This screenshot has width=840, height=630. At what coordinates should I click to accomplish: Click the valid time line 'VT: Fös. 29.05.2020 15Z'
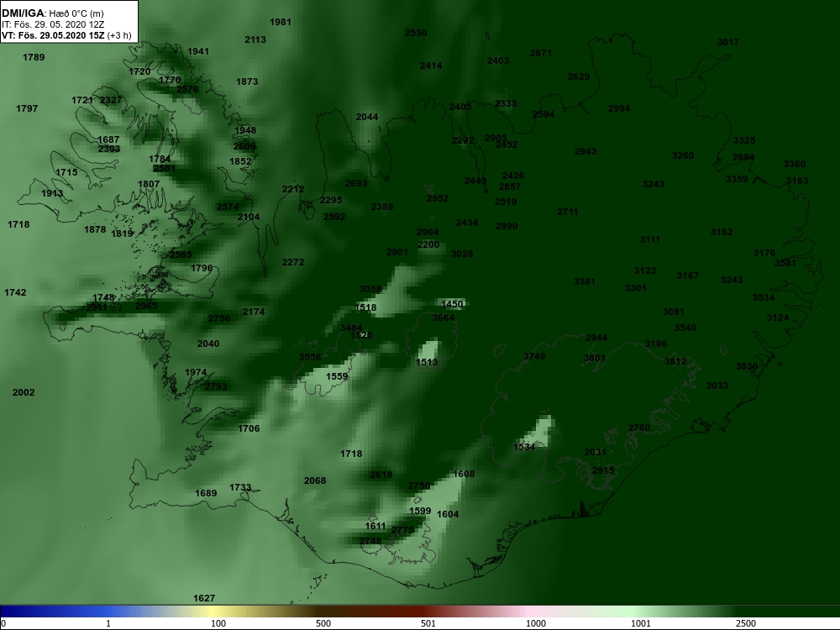click(x=53, y=36)
